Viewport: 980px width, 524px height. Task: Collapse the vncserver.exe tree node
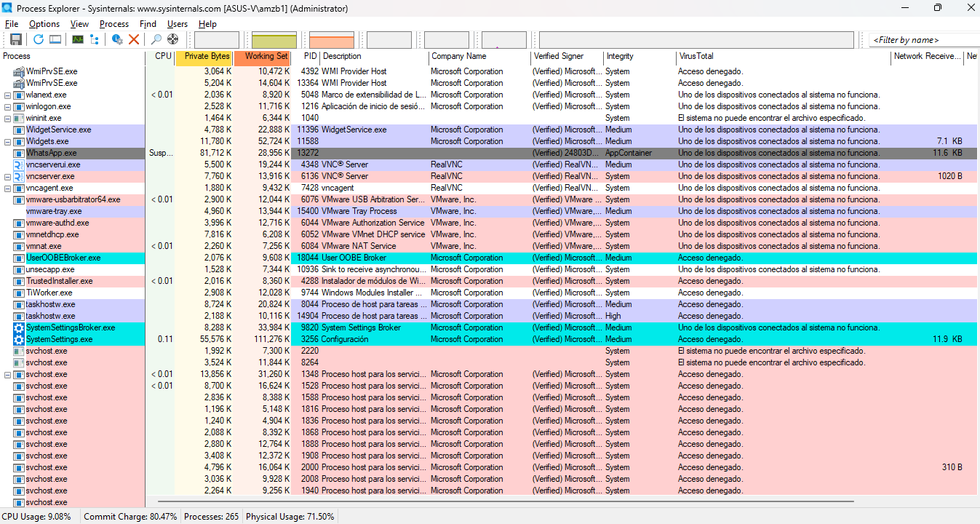8,176
